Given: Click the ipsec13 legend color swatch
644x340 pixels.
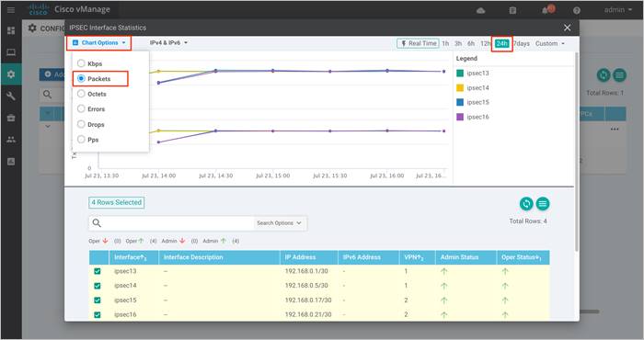Looking at the screenshot, I should pos(460,73).
